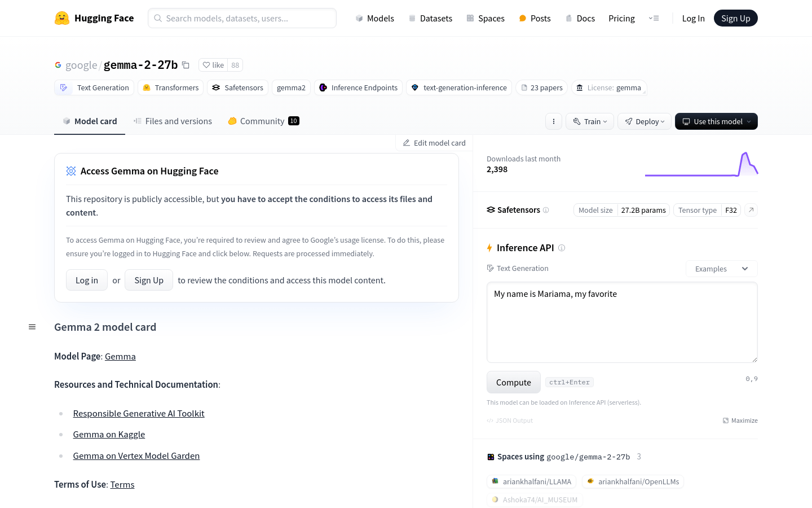Click the text-generation-inference tag
This screenshot has height=508, width=812.
(459, 87)
